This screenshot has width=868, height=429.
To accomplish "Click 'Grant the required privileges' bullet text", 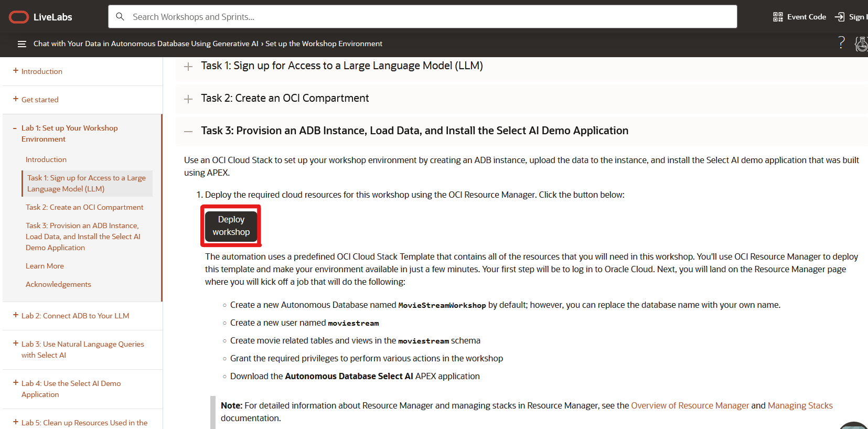I will click(x=367, y=358).
